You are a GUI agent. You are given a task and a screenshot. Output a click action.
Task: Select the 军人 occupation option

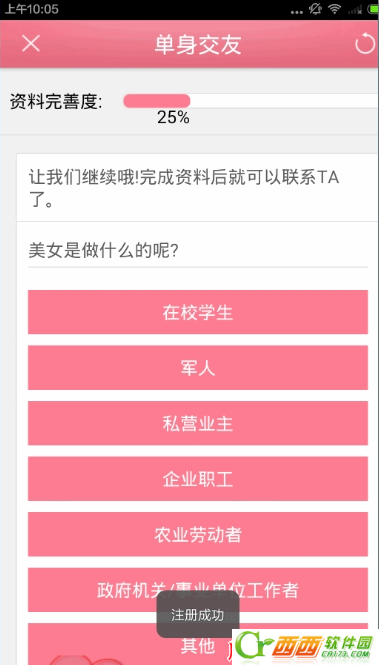click(x=198, y=368)
